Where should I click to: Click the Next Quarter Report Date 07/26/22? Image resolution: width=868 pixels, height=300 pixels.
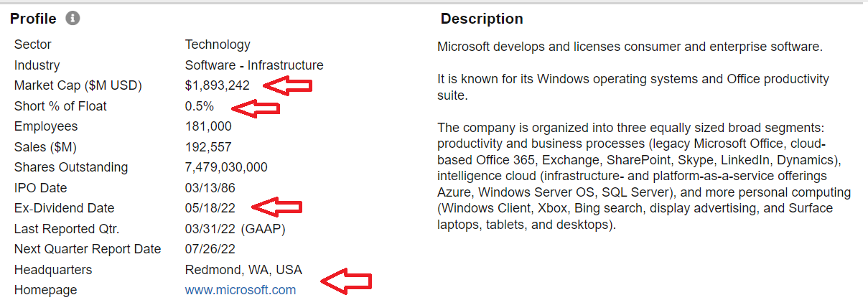pyautogui.click(x=210, y=249)
